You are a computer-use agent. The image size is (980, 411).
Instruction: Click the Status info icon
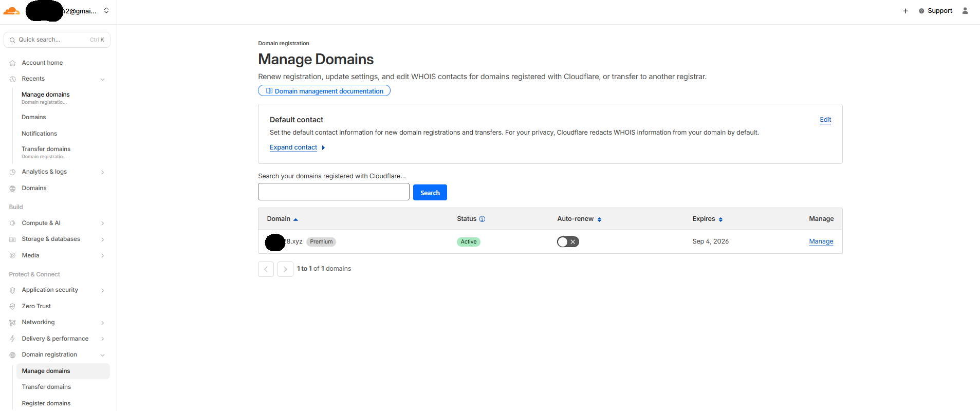tap(482, 219)
